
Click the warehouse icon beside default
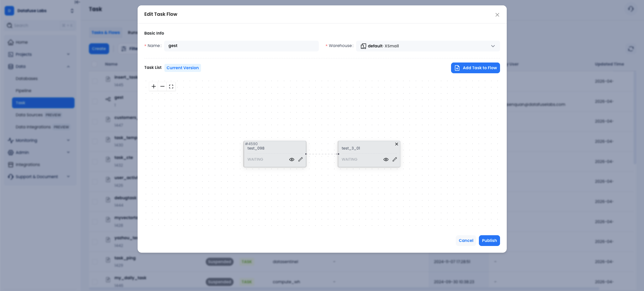363,46
